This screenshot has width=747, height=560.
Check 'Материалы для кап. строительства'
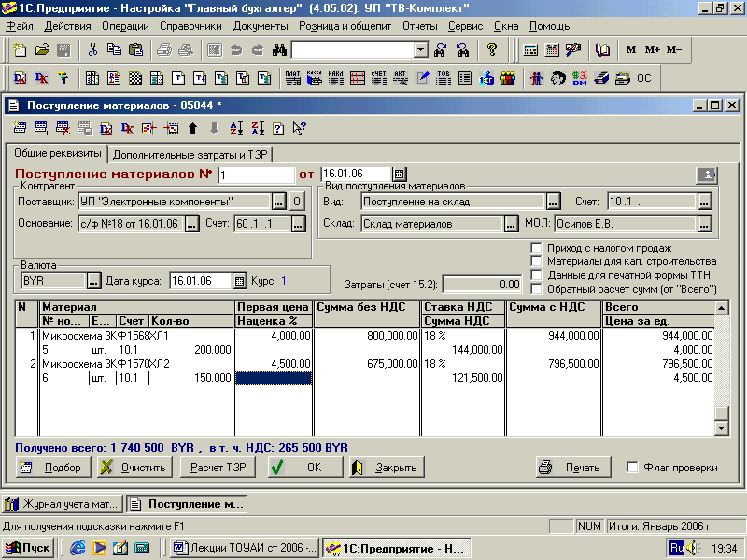(536, 261)
